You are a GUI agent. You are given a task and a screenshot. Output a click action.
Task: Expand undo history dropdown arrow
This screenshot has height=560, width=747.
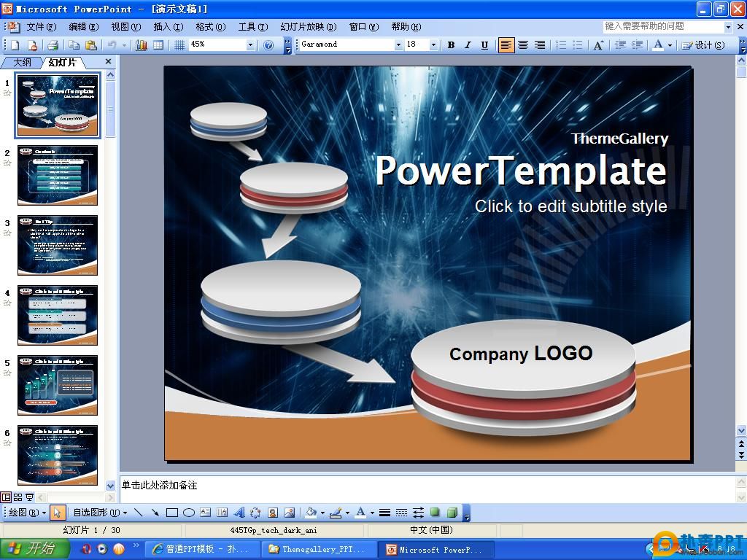tap(124, 44)
